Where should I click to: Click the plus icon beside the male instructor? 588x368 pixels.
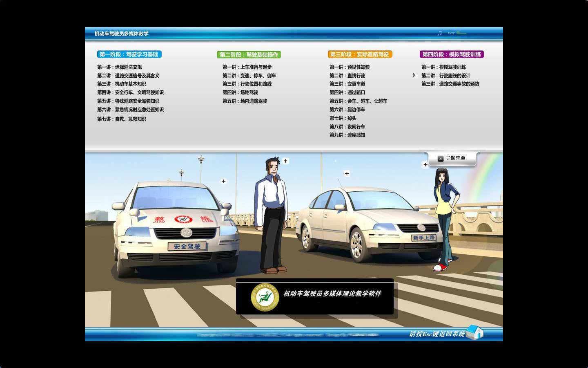(x=285, y=161)
